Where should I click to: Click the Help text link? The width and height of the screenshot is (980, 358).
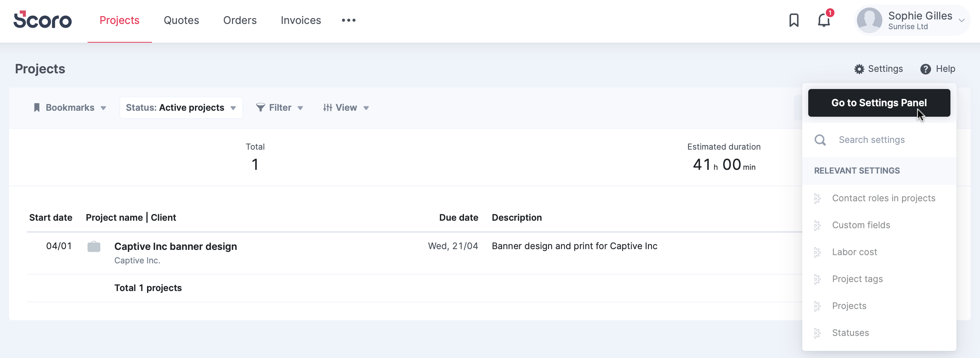(x=945, y=69)
